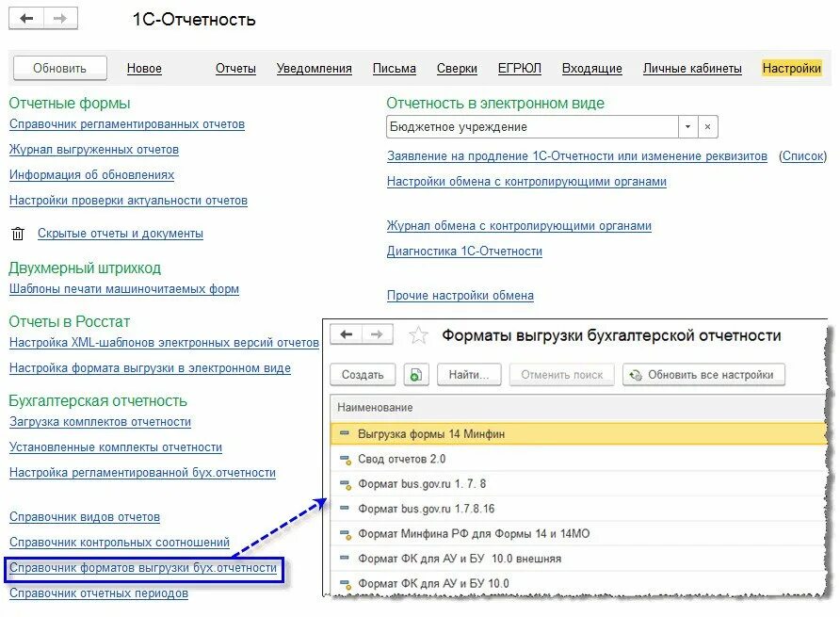Click row icon beside Формат bus.gov.ru 1.7.8.16
Viewport: 840px width, 617px height.
point(345,508)
